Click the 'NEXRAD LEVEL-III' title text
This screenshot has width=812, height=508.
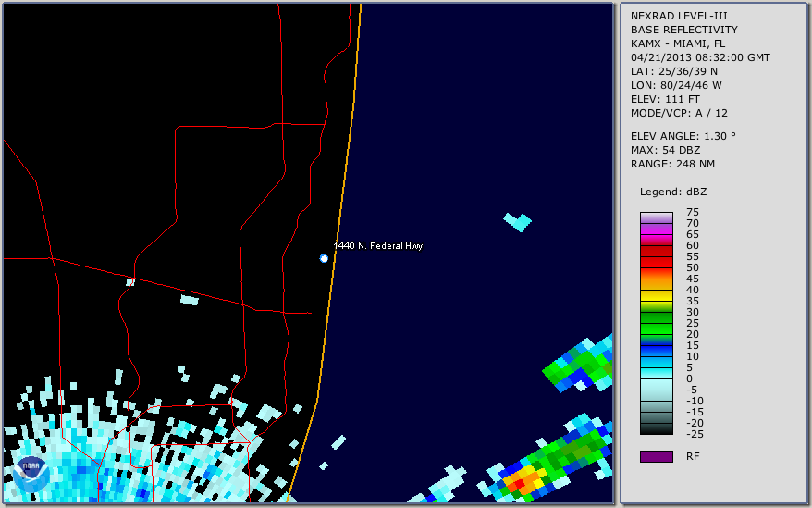(679, 16)
